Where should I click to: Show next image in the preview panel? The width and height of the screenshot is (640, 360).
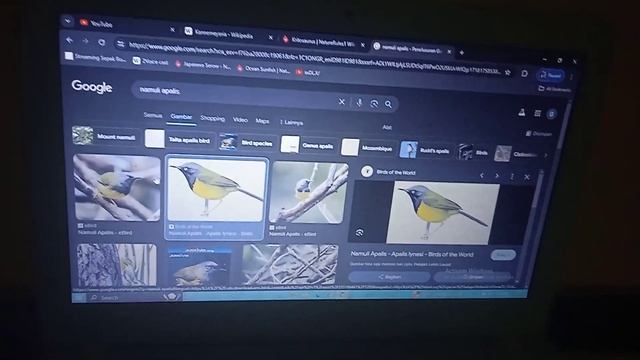(x=497, y=176)
